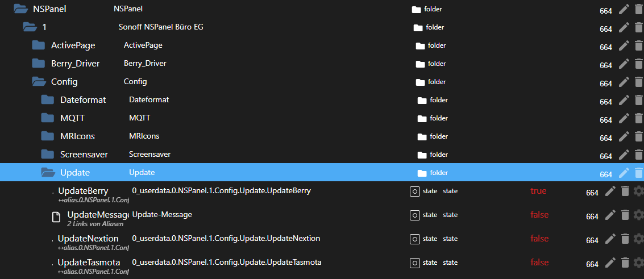644x279 pixels.
Task: Edit the selected Update folder
Action: pos(624,173)
